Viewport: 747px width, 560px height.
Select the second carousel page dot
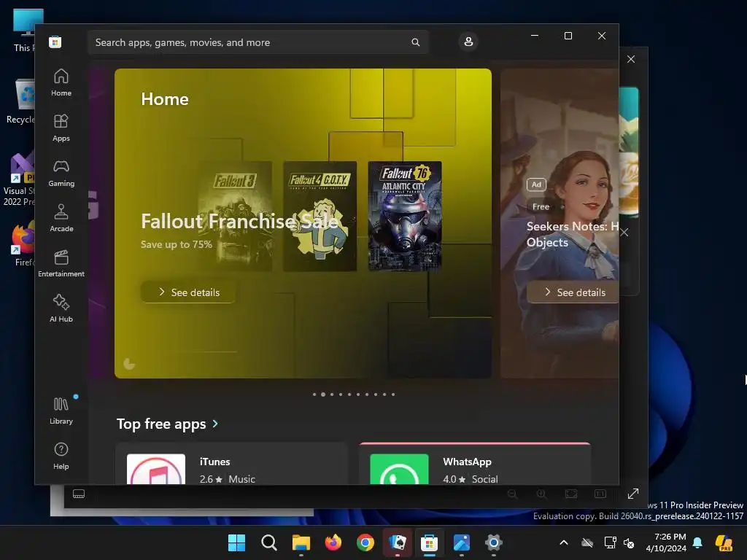click(x=323, y=394)
